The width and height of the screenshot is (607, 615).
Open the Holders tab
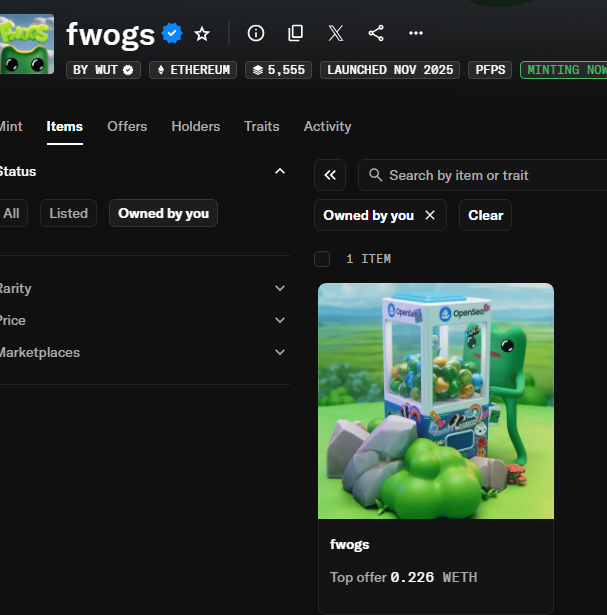(196, 126)
